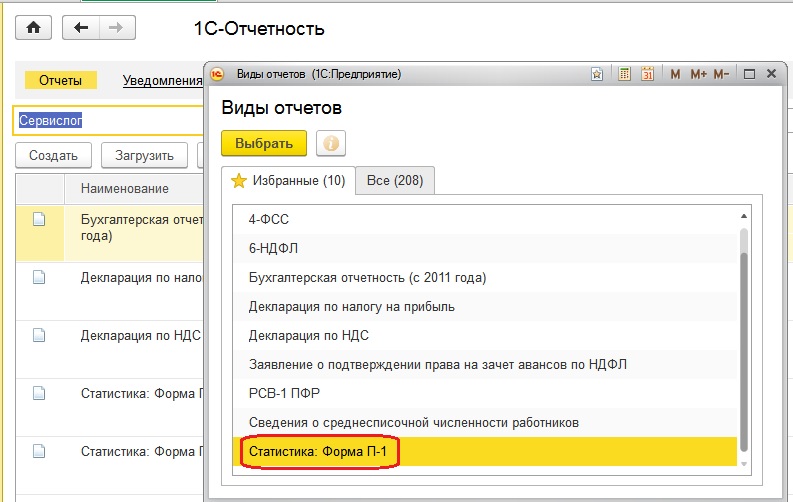
Task: Navigate back with the left arrow
Action: coord(81,28)
